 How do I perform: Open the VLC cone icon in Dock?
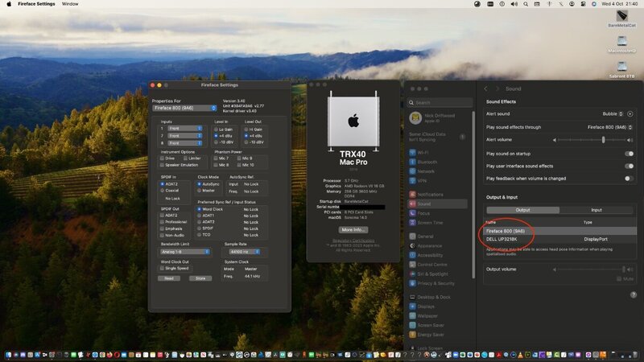click(x=520, y=355)
